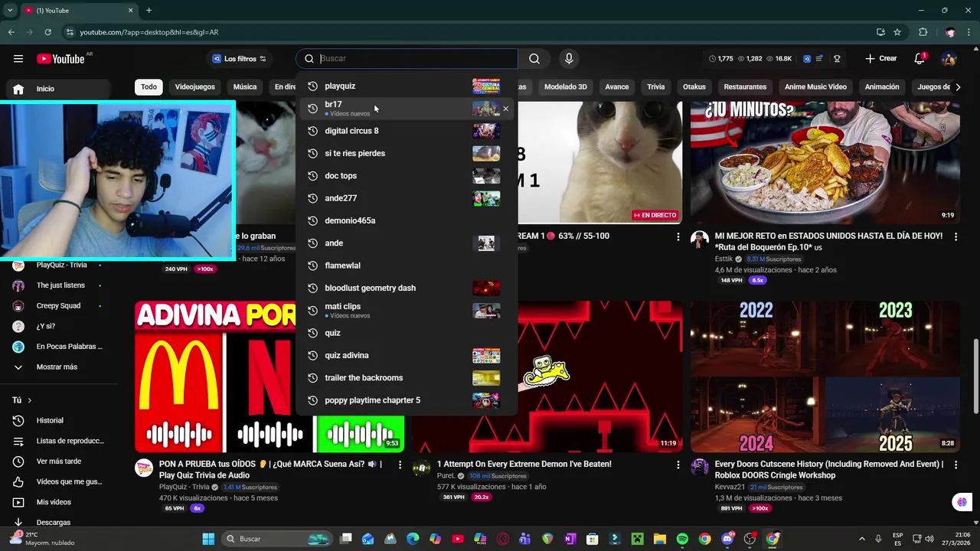Image resolution: width=980 pixels, height=551 pixels.
Task: Open the account avatar menu
Action: tap(949, 59)
